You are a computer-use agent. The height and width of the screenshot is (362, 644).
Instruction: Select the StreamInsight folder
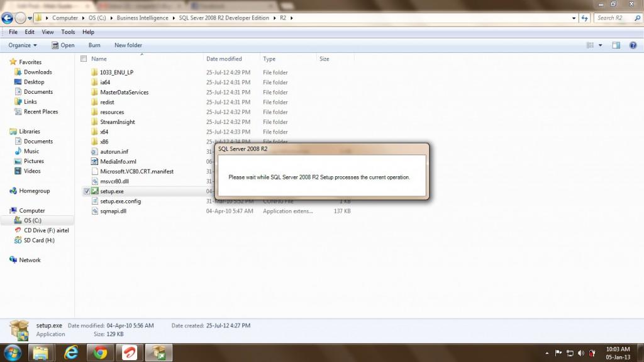point(118,122)
